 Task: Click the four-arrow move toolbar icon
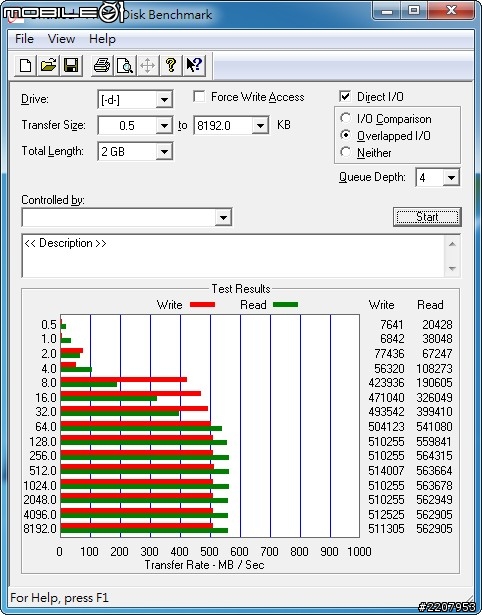click(x=147, y=66)
